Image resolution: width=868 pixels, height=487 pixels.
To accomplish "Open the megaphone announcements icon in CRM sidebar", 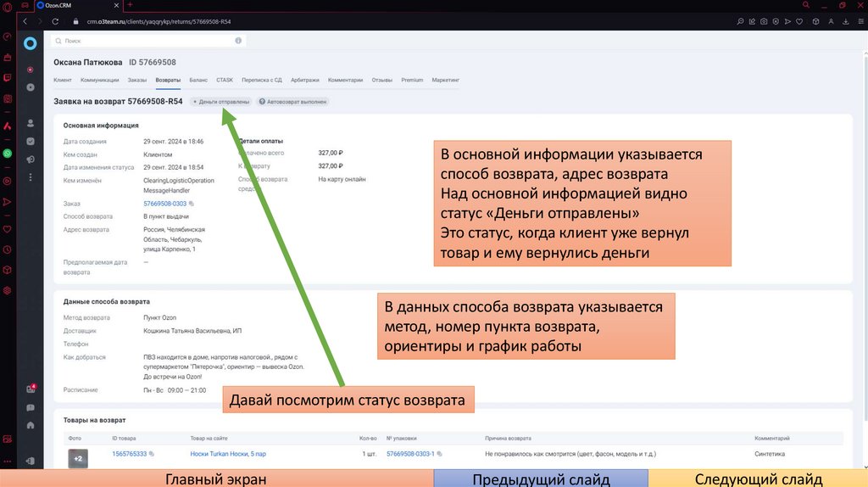I will (31, 159).
